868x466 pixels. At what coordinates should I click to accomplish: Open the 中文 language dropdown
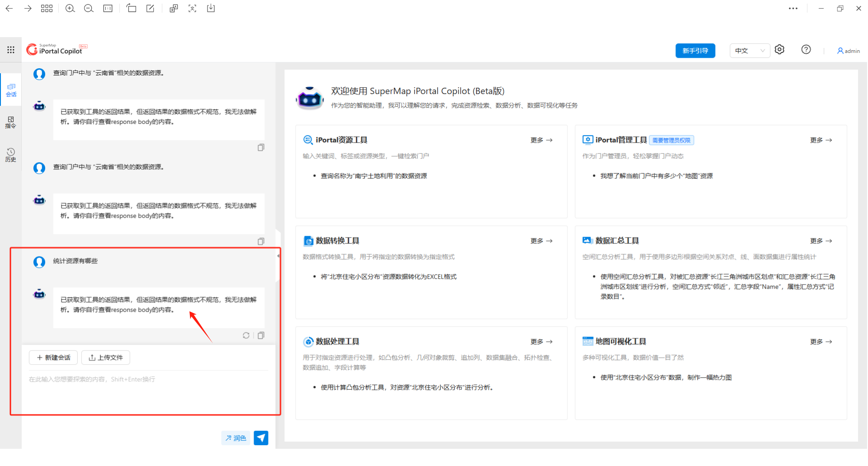pyautogui.click(x=749, y=51)
